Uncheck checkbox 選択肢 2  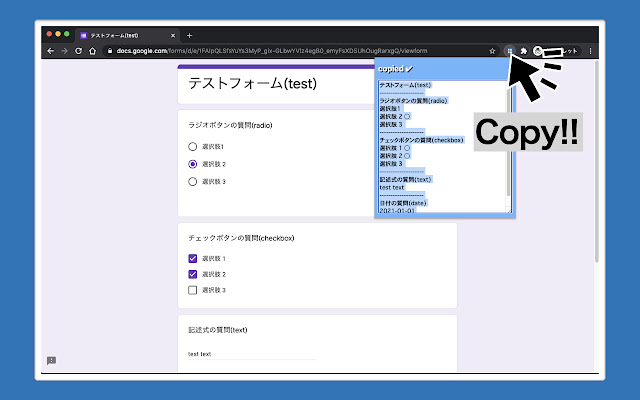(193, 274)
